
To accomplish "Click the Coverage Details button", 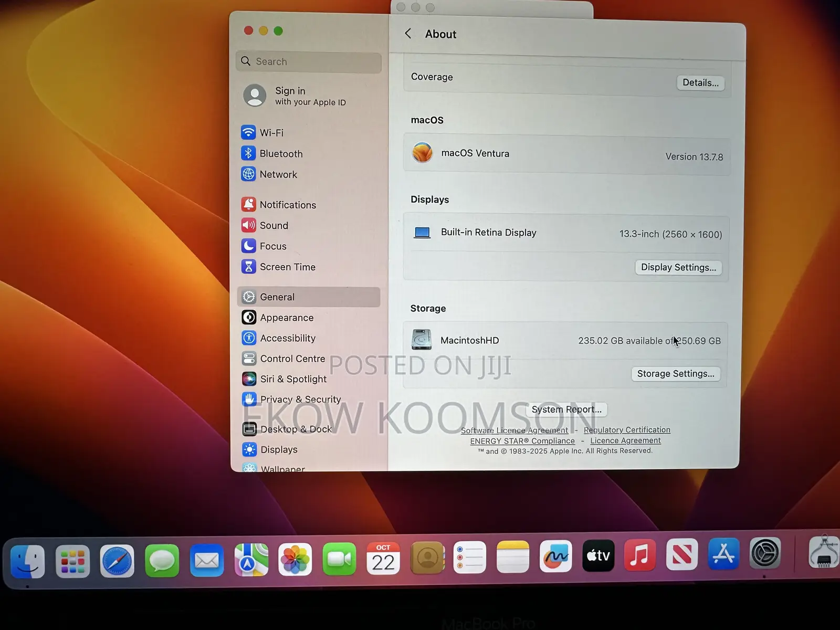I will [x=700, y=82].
